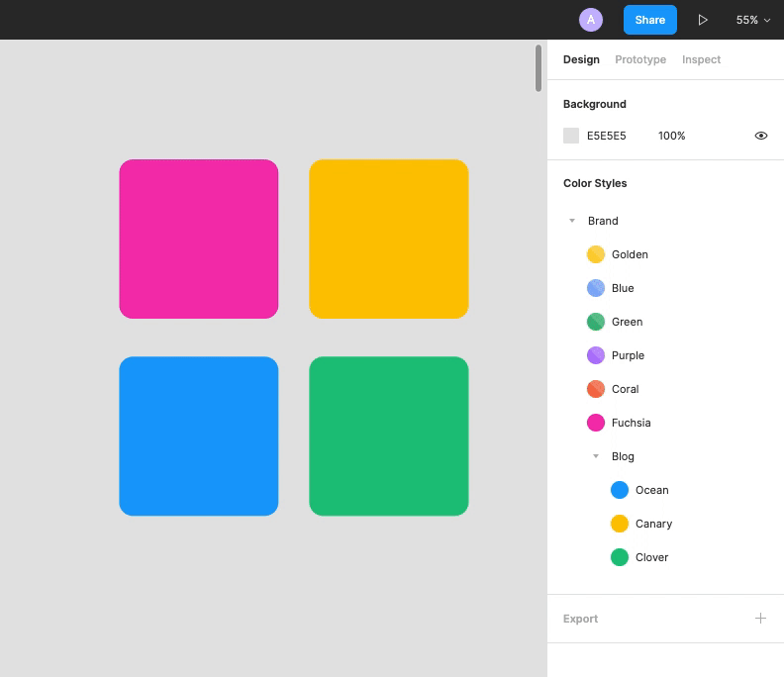Click the Clover style label
Viewport: 784px width, 677px height.
tap(651, 557)
